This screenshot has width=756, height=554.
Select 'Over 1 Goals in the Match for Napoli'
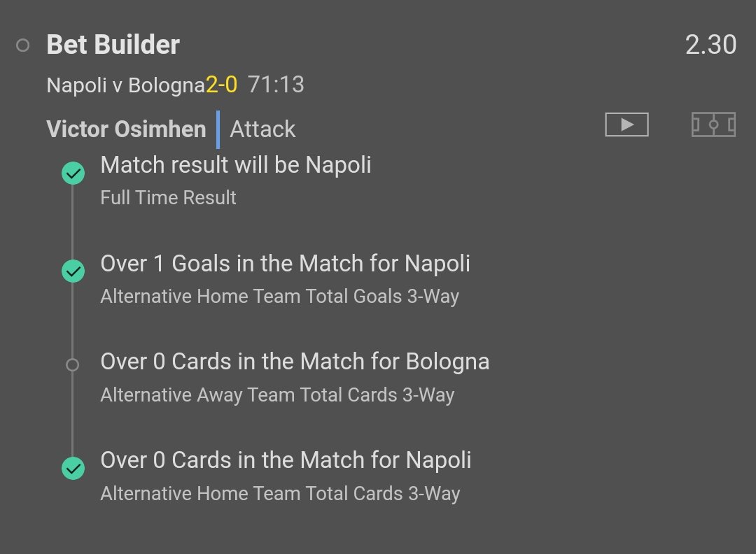[x=285, y=264]
